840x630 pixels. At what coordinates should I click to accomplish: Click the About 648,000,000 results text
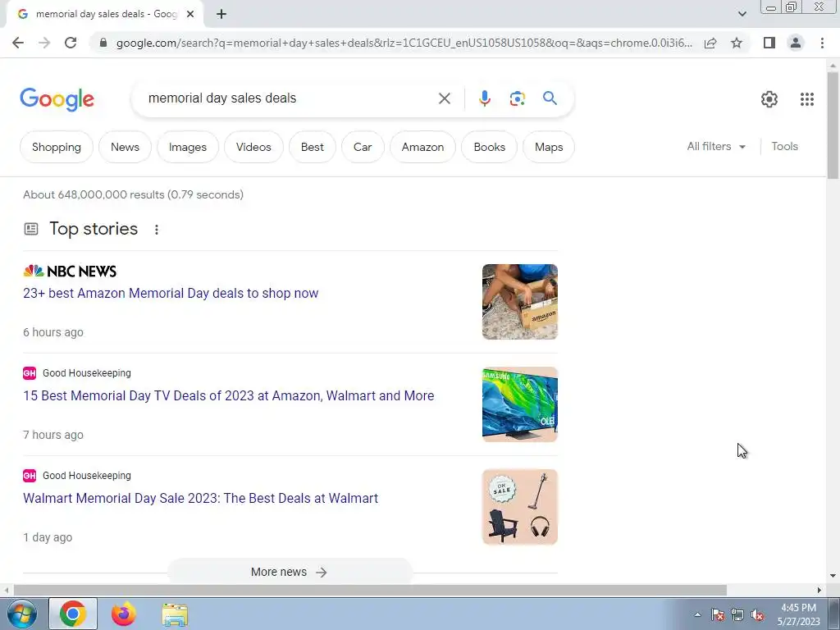[x=133, y=194]
